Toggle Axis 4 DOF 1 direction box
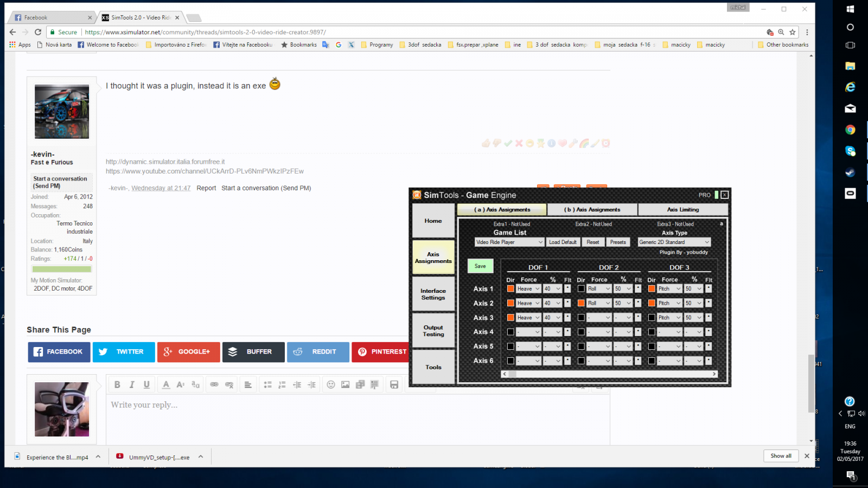The image size is (868, 488). [x=510, y=332]
